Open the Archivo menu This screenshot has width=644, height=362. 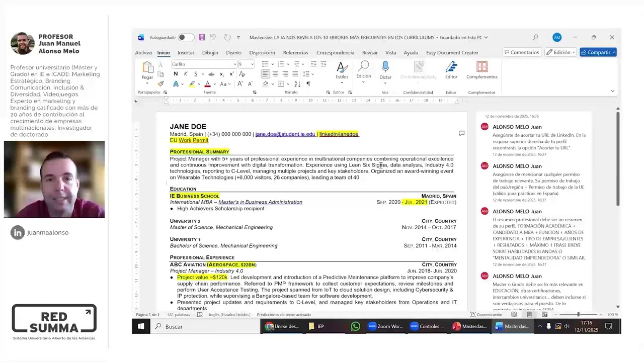(143, 52)
